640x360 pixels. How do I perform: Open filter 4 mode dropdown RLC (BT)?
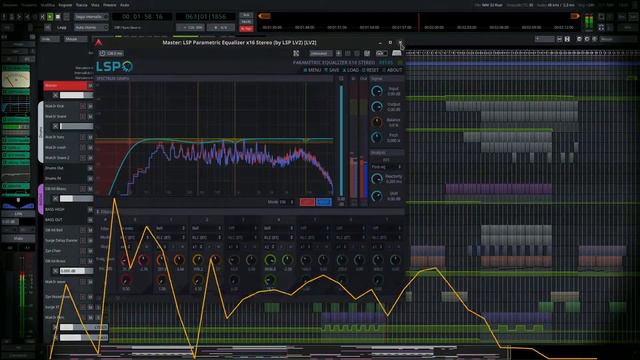click(x=278, y=237)
